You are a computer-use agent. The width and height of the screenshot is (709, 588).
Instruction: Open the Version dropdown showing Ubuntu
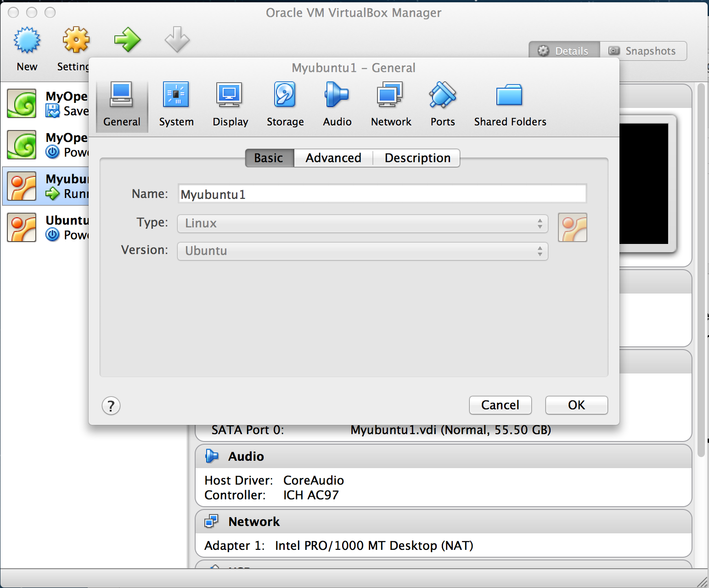click(x=362, y=251)
